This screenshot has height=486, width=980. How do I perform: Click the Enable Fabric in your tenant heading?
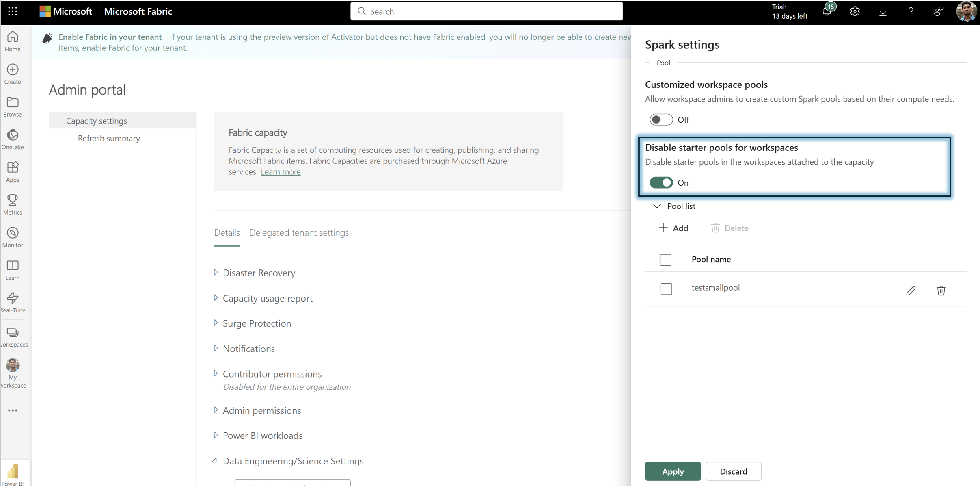[110, 37]
